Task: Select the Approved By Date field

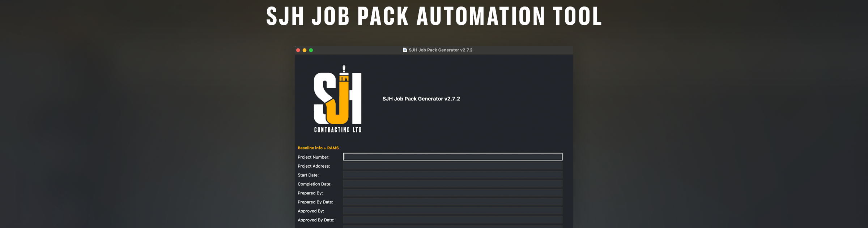Action: [x=452, y=220]
